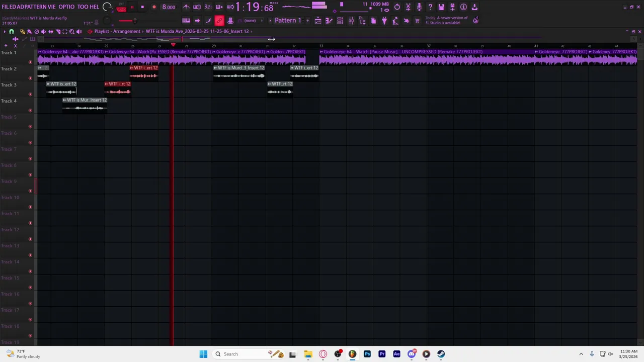Add new pattern with plus button

pos(307,21)
